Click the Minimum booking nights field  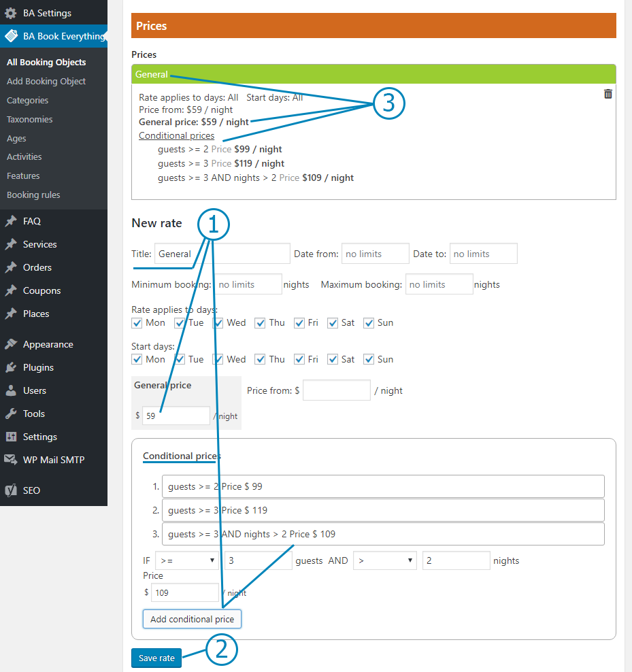pos(249,284)
